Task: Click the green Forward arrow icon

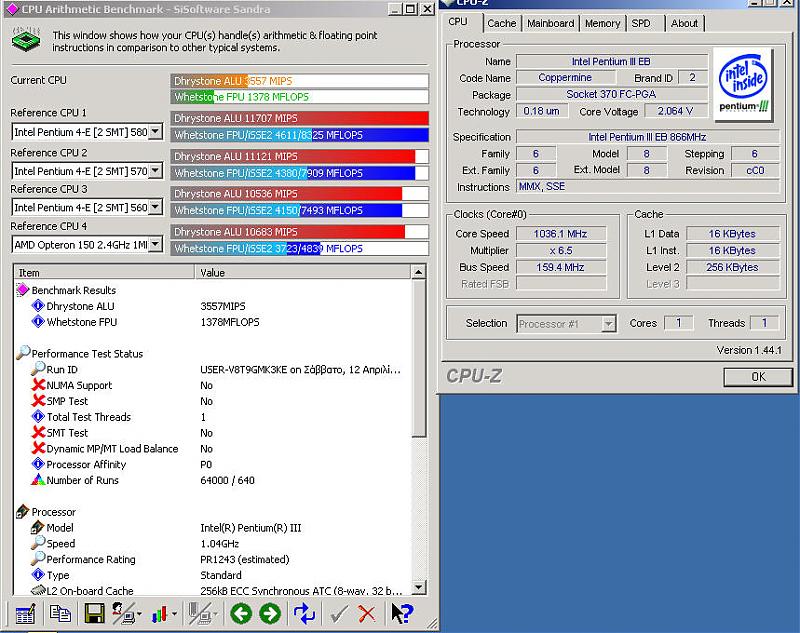Action: pyautogui.click(x=270, y=614)
